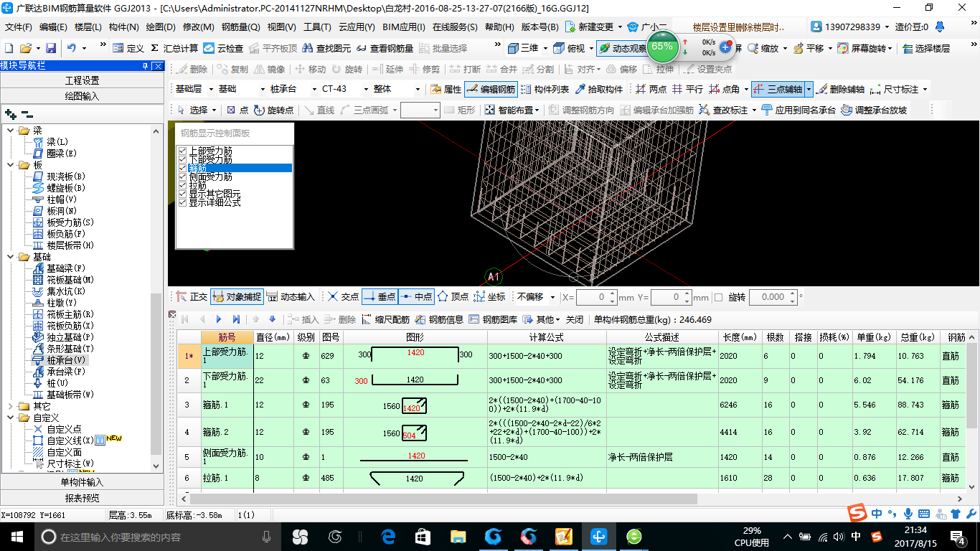The image size is (980, 551).
Task: Open 云检查 cloud check tool
Action: tap(223, 48)
